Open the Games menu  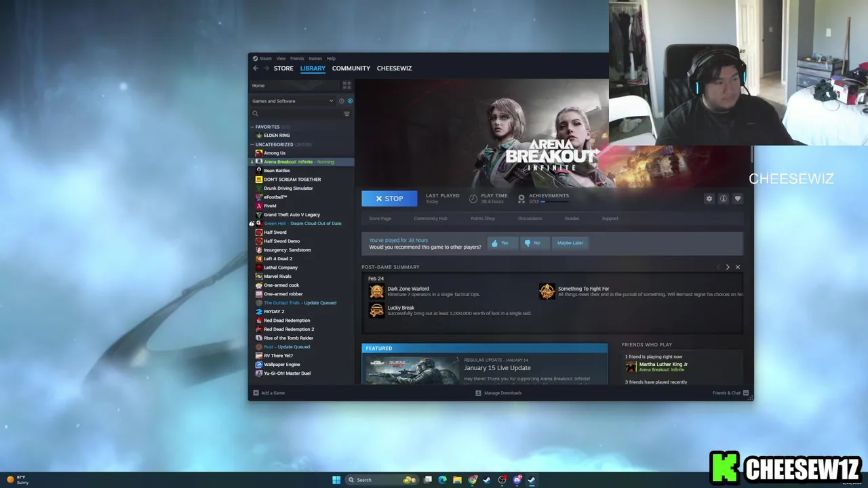315,58
